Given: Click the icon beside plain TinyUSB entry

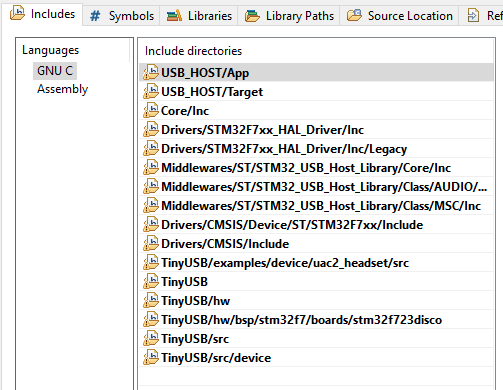Looking at the screenshot, I should tap(151, 281).
